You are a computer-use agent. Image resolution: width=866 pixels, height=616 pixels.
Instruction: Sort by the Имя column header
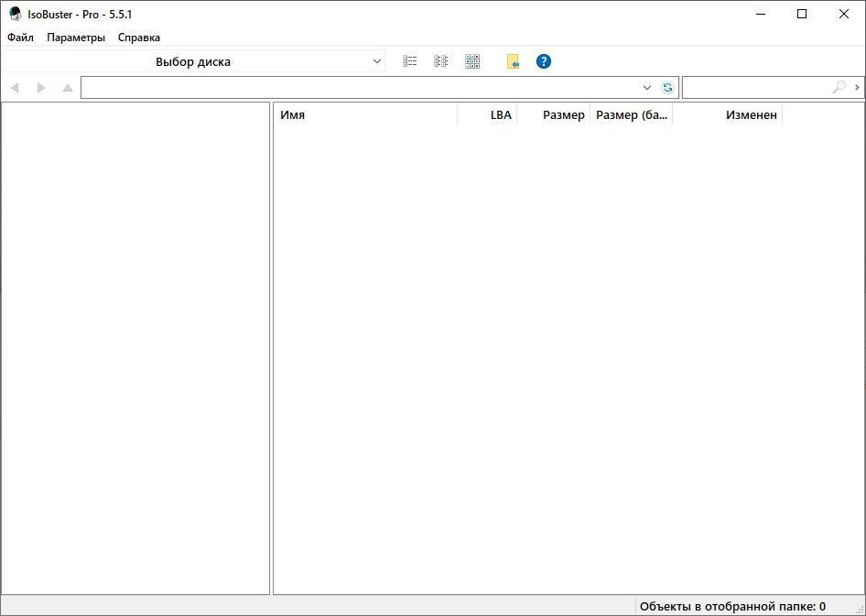pos(365,114)
